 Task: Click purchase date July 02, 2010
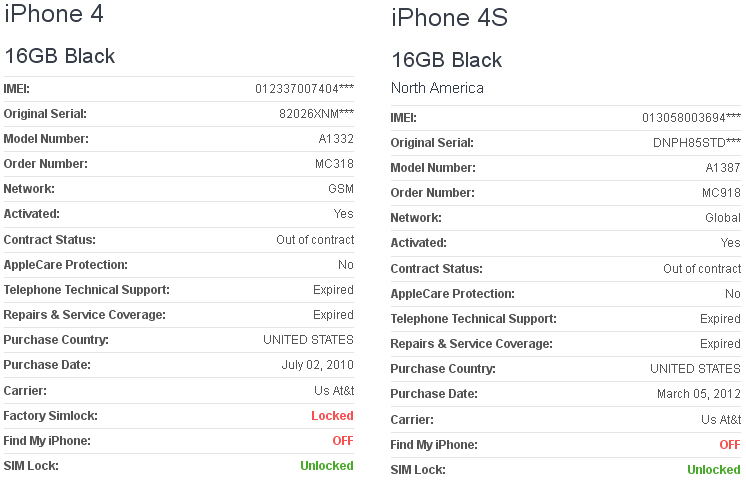317,365
